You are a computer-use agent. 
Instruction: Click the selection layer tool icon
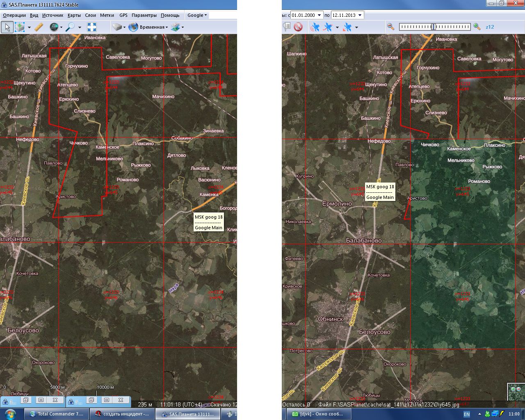tap(20, 27)
